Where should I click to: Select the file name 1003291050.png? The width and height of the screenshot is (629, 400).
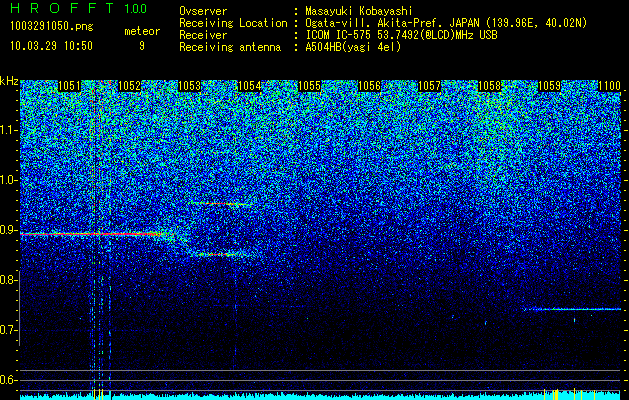pyautogui.click(x=52, y=27)
